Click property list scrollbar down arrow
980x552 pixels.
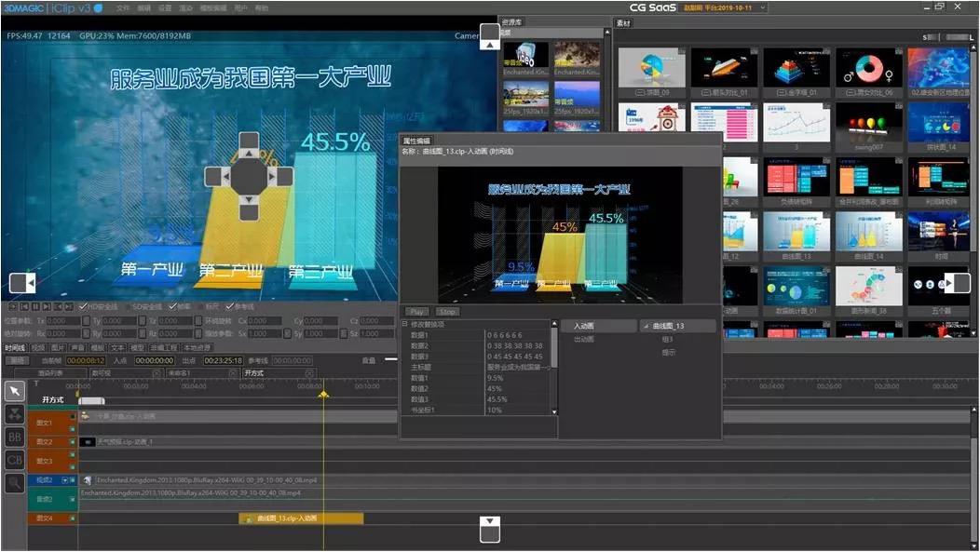pyautogui.click(x=553, y=412)
